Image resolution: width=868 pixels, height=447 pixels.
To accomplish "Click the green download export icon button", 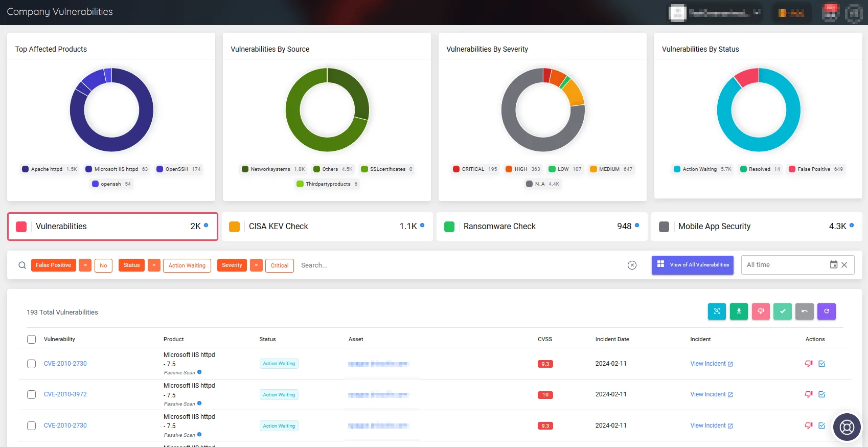I will click(739, 311).
